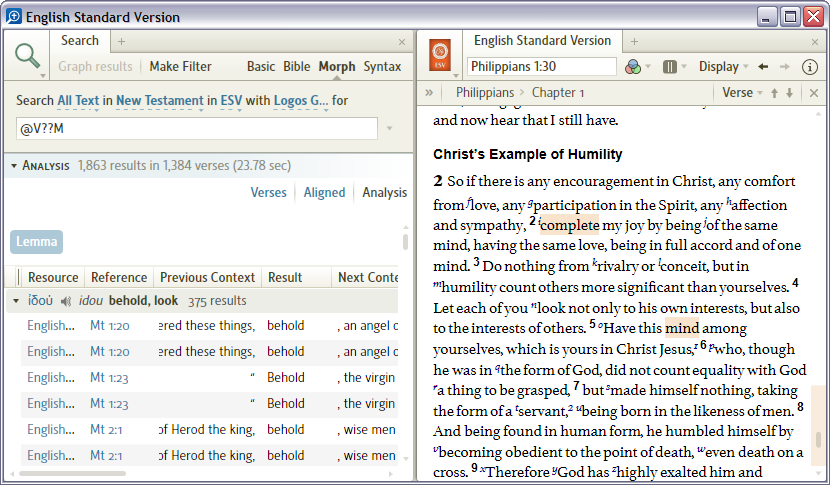The height and width of the screenshot is (485, 830).
Task: Switch results to Analysis view
Action: point(384,193)
